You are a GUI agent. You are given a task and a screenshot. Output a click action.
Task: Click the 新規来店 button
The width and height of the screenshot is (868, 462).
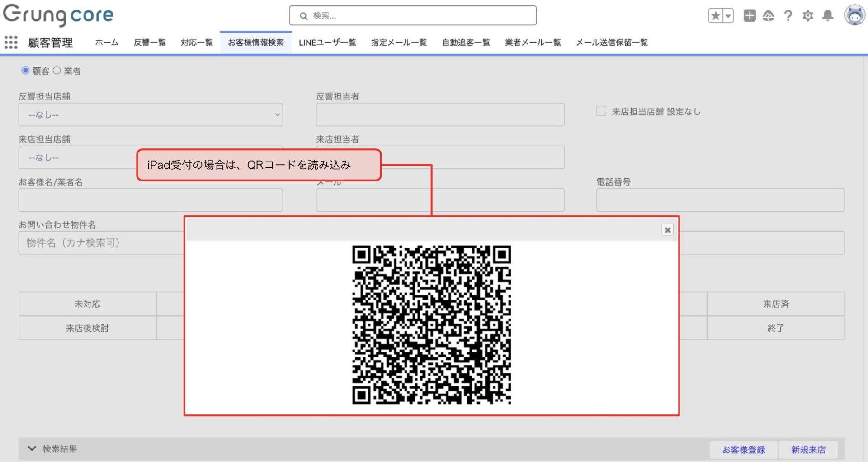808,450
